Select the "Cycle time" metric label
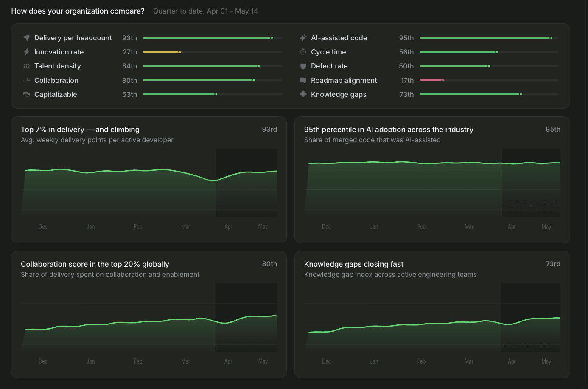Screen dimensions: 588x389 [328, 52]
